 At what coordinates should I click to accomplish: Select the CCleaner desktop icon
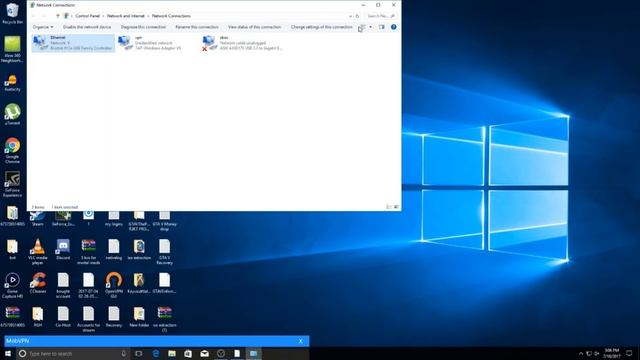click(x=38, y=282)
